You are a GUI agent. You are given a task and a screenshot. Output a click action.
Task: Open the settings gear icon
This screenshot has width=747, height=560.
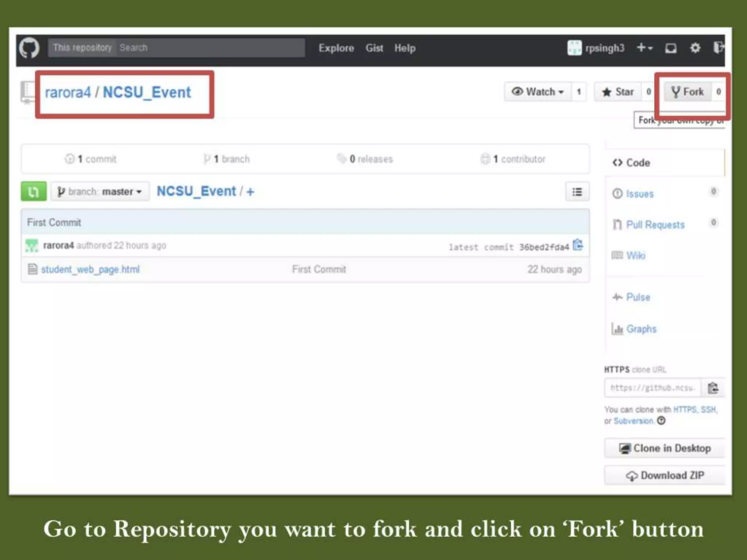(x=695, y=48)
